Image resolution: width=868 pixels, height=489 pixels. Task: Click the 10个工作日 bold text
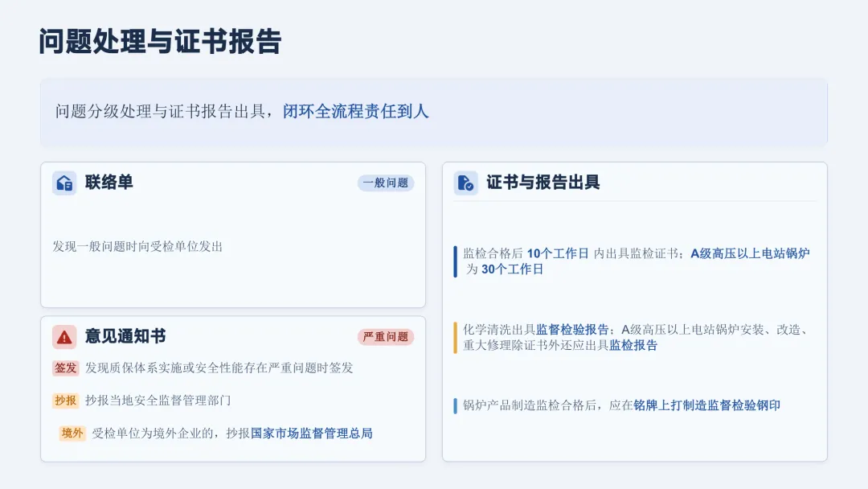(x=558, y=253)
